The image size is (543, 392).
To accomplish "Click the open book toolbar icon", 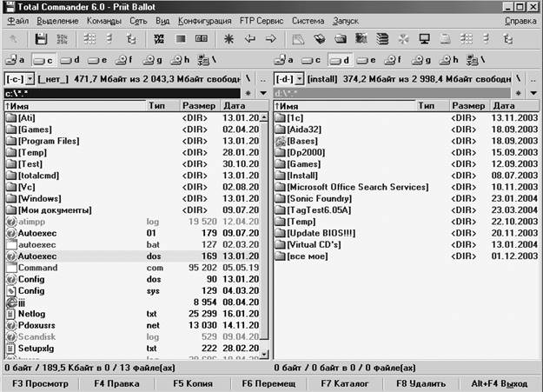I will pyautogui.click(x=320, y=39).
